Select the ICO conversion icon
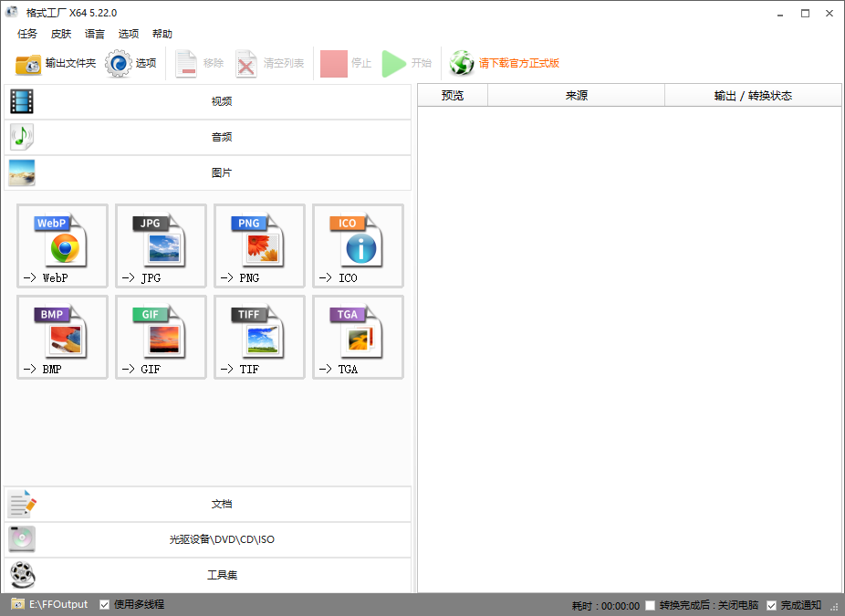Screen dimensions: 845x616 click(x=359, y=245)
